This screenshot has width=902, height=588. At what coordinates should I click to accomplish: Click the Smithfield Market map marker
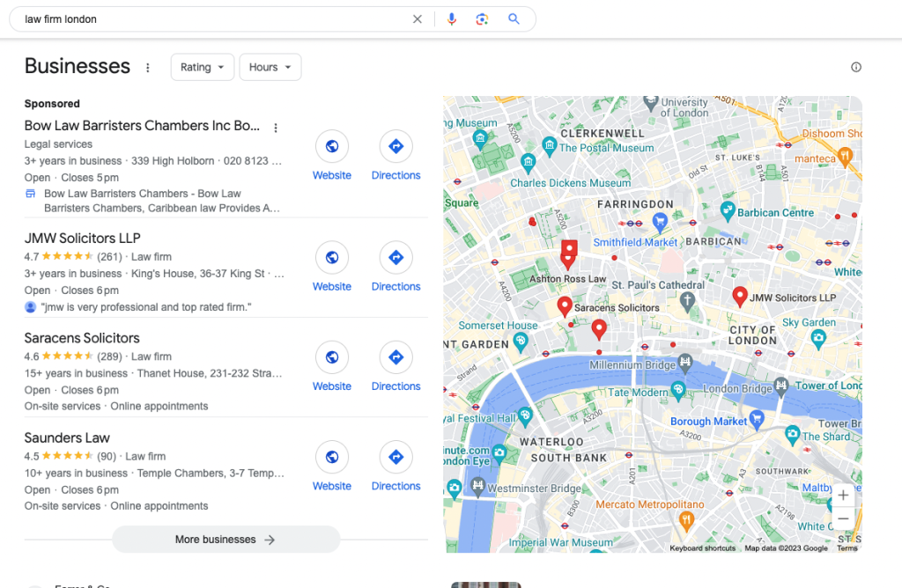660,221
